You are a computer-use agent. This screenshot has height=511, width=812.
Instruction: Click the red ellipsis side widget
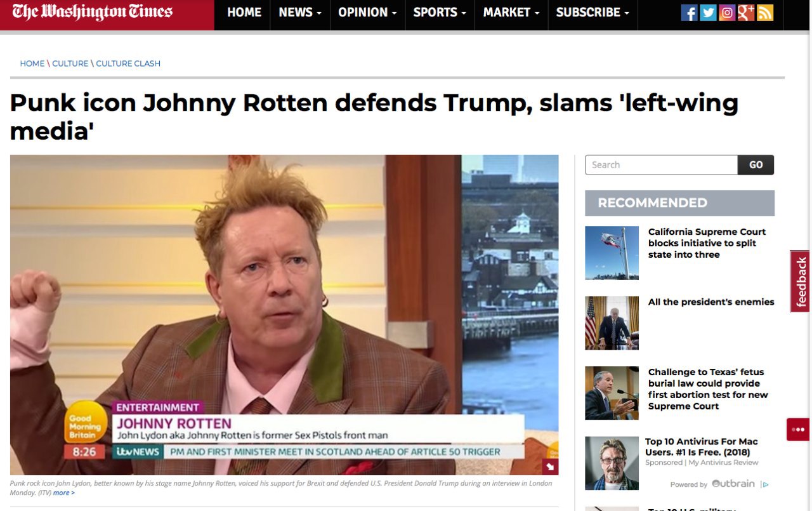point(797,429)
